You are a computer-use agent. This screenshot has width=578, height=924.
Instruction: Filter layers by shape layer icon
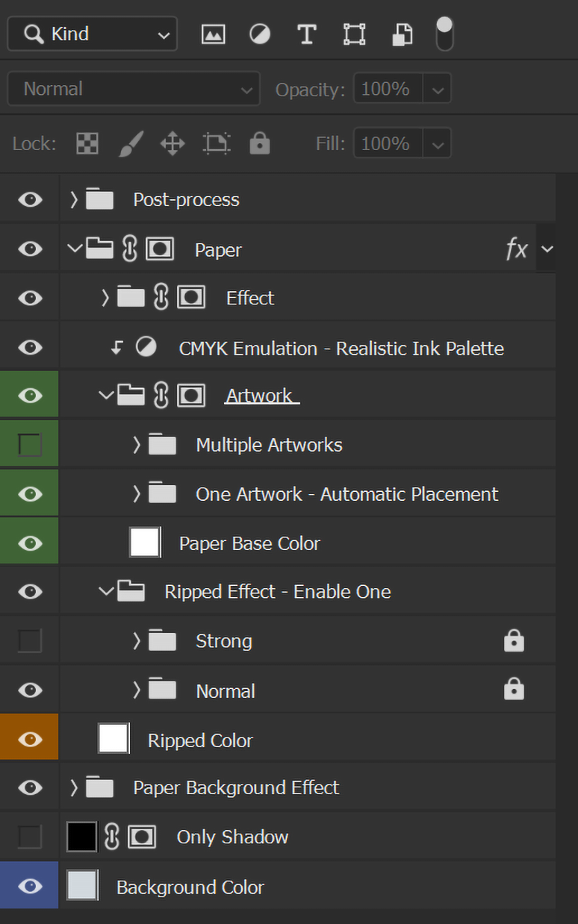tap(354, 34)
